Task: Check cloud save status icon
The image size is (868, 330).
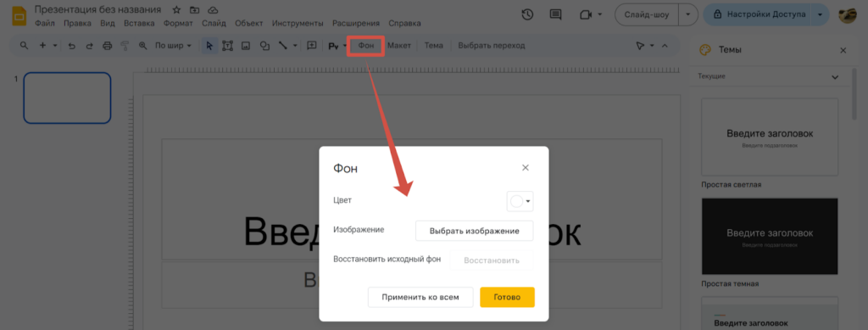Action: (213, 10)
